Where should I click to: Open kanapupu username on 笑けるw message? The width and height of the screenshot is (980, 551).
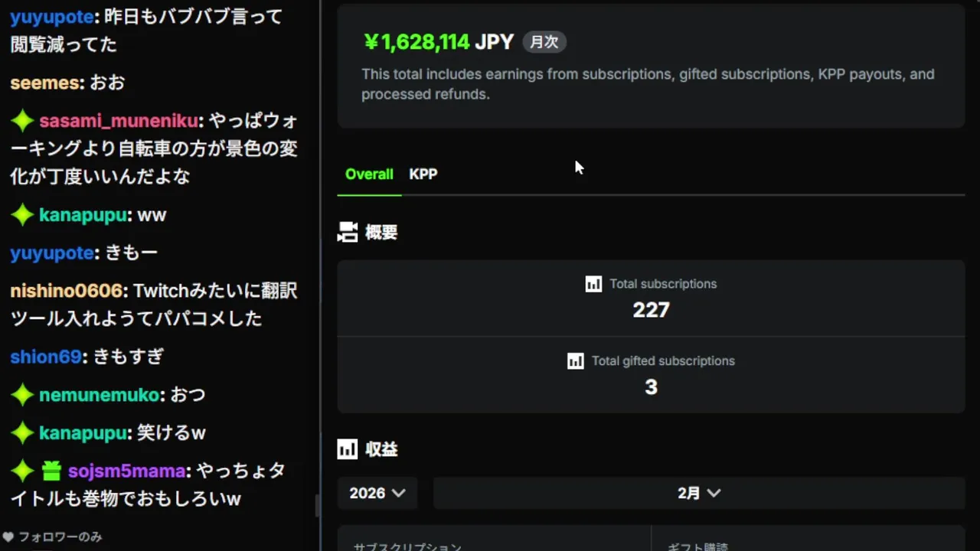[x=83, y=433]
